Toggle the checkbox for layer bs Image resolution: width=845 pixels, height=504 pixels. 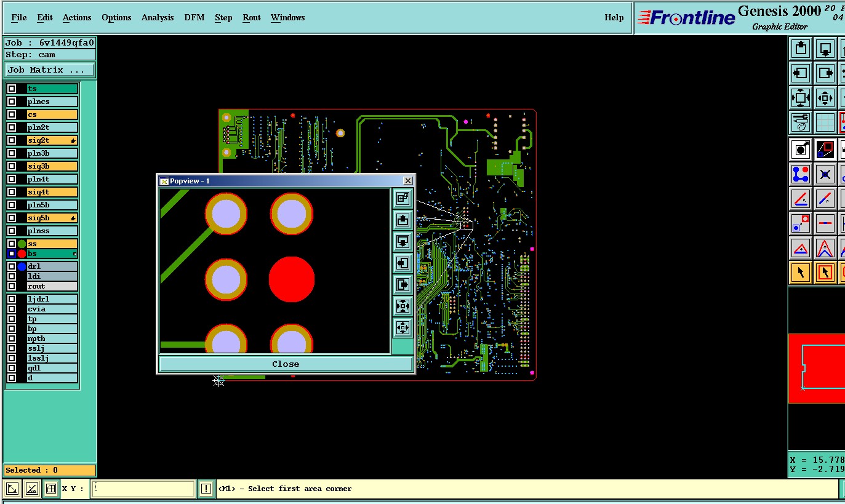(12, 254)
